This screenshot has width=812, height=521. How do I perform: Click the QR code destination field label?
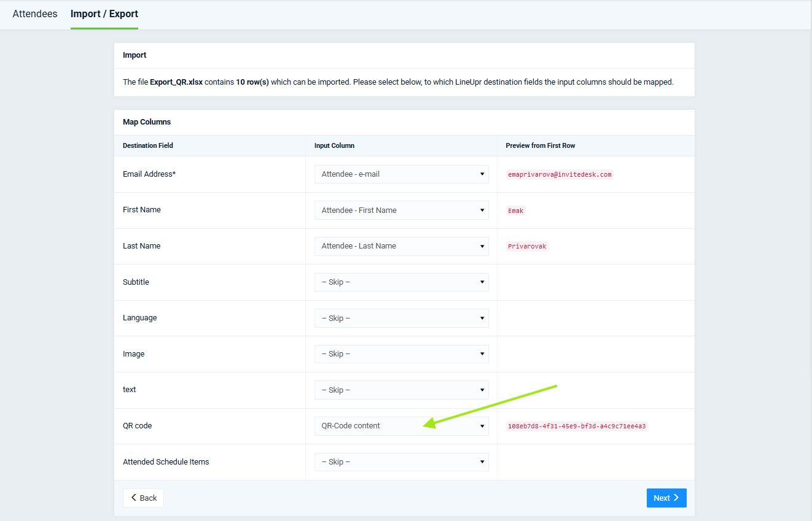[x=138, y=426]
